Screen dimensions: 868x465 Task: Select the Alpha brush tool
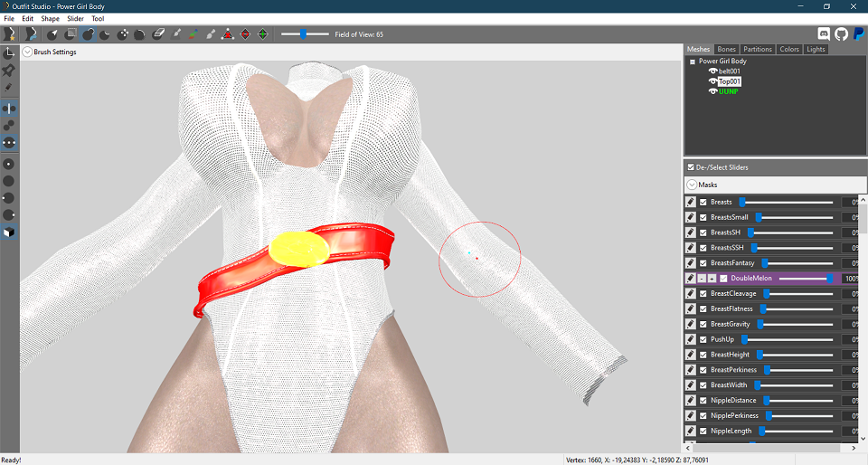click(211, 34)
